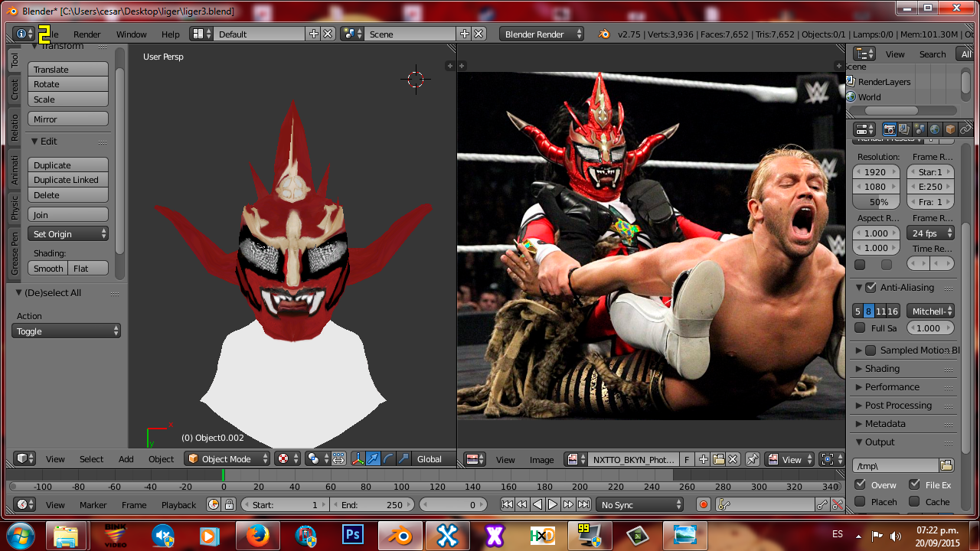Switch to the Create tool shelf tab
980x551 pixels.
15,90
